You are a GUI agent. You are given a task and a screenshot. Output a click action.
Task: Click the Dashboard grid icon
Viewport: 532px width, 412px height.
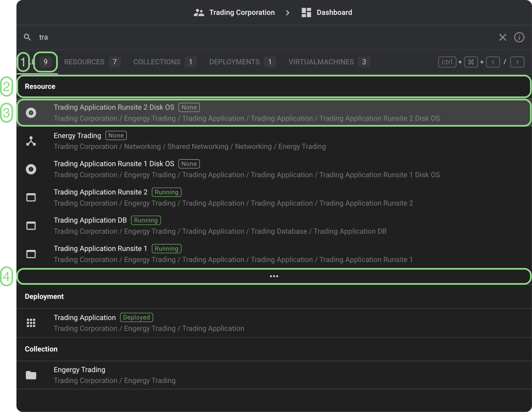tap(306, 12)
